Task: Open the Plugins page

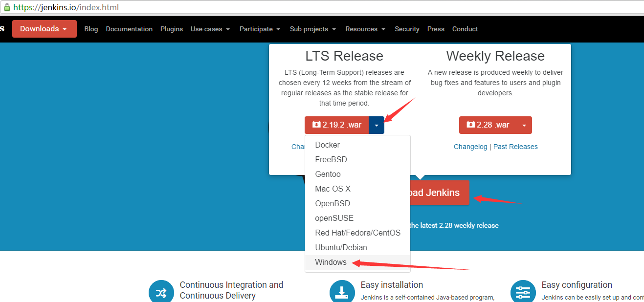Action: click(x=172, y=29)
